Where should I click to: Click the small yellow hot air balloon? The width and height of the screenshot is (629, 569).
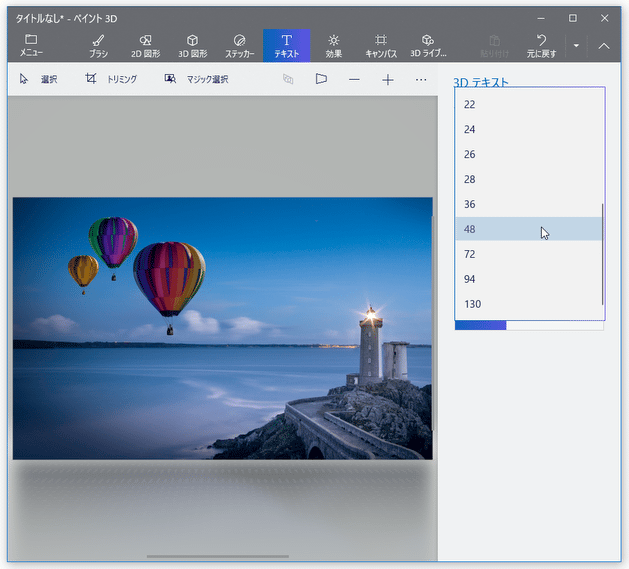click(83, 272)
